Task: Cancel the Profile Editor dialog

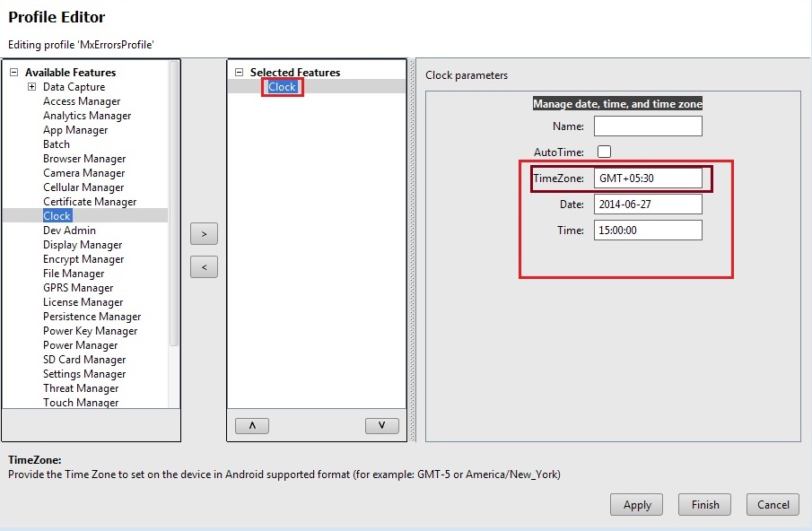Action: [773, 505]
